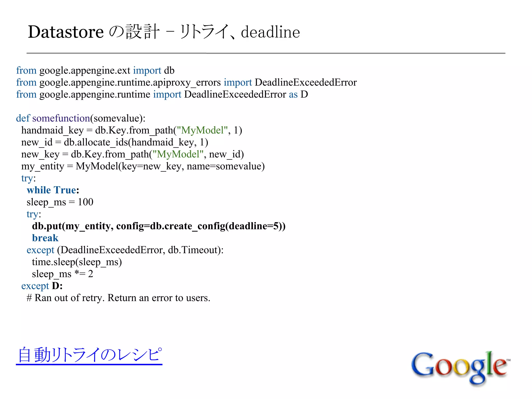This screenshot has width=532, height=399.
Task: Click the 'sleep_ms *= 2' line
Action: pyautogui.click(x=63, y=274)
